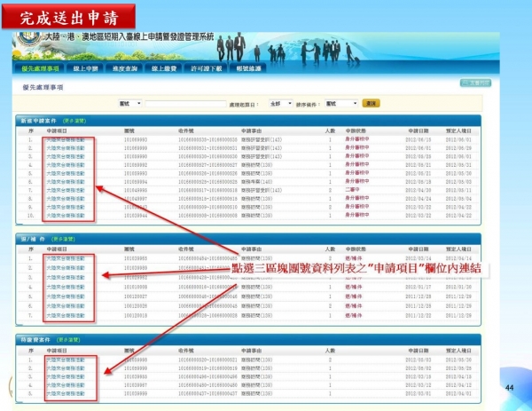
Task: Open first 申請項目 link in 待繳費案件 list
Action: coord(66,359)
